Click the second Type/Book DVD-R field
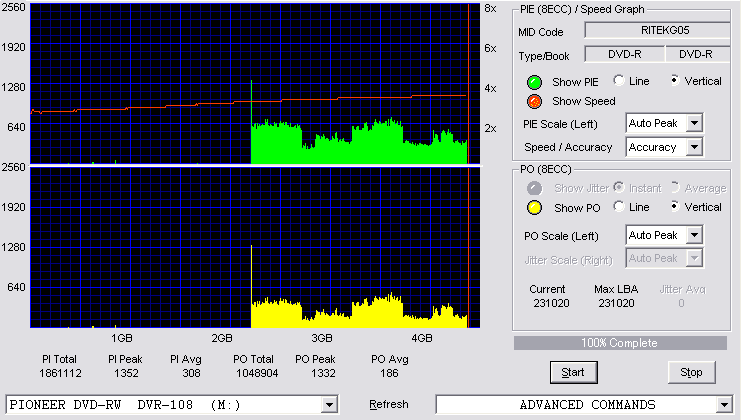 click(x=698, y=54)
